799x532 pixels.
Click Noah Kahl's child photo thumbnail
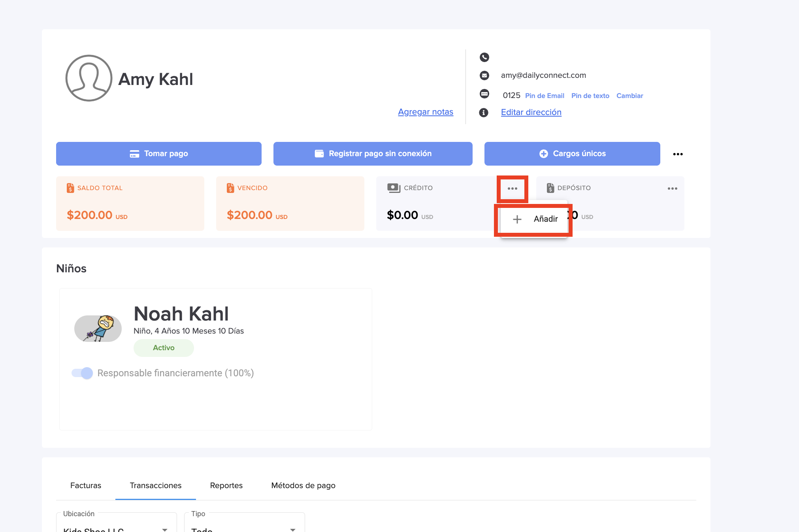pyautogui.click(x=98, y=328)
